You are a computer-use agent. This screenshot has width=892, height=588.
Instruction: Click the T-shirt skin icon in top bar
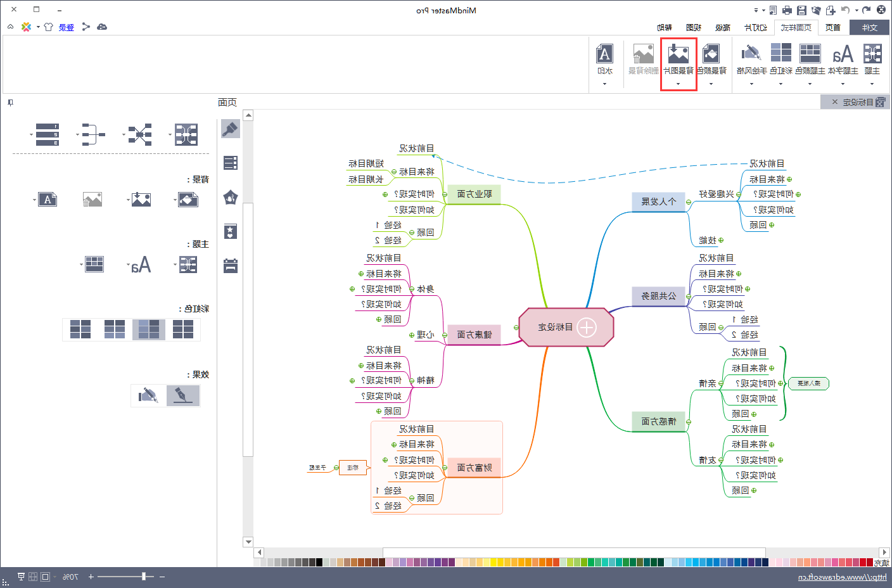(48, 27)
